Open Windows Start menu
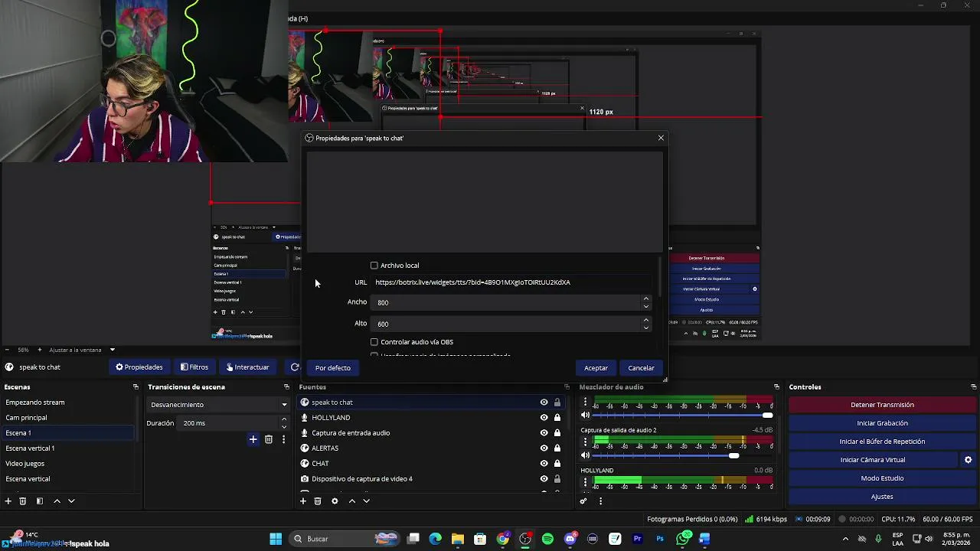 (x=276, y=539)
